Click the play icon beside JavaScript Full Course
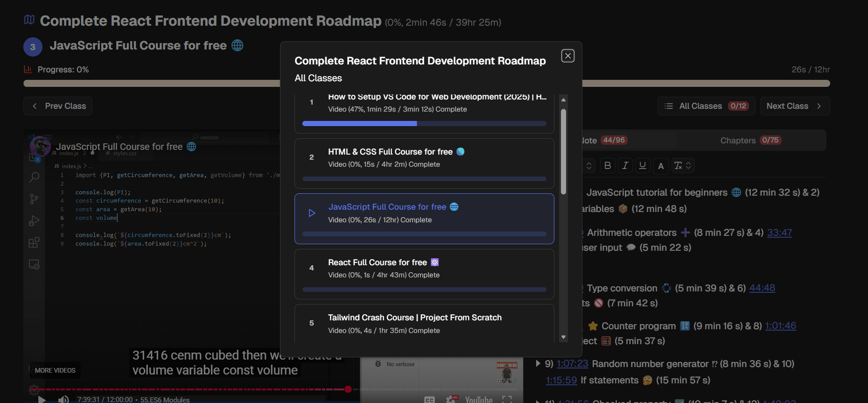868x403 pixels. 312,213
